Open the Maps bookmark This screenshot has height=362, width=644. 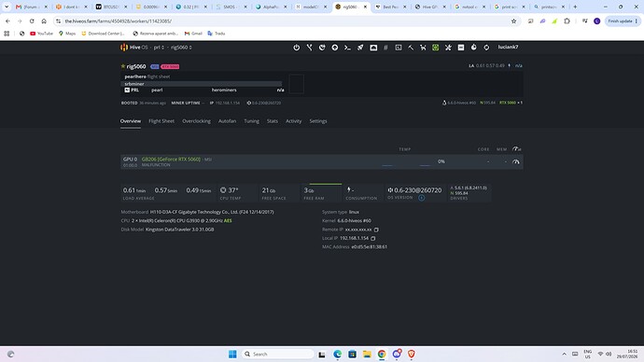(x=67, y=34)
